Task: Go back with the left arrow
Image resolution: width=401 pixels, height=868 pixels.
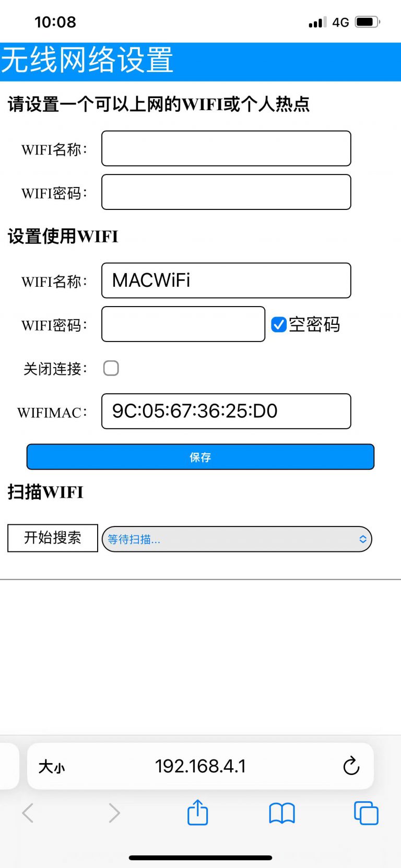Action: pyautogui.click(x=28, y=813)
